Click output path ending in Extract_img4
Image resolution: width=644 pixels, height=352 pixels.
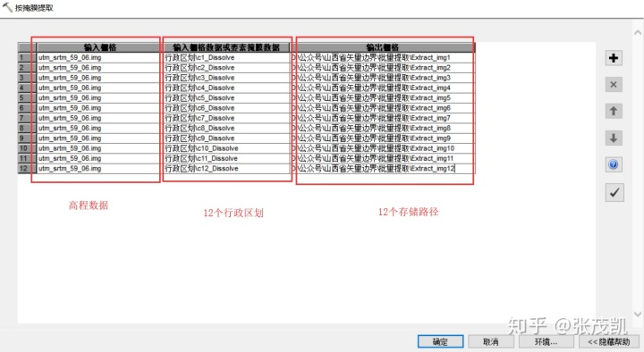[x=383, y=88]
